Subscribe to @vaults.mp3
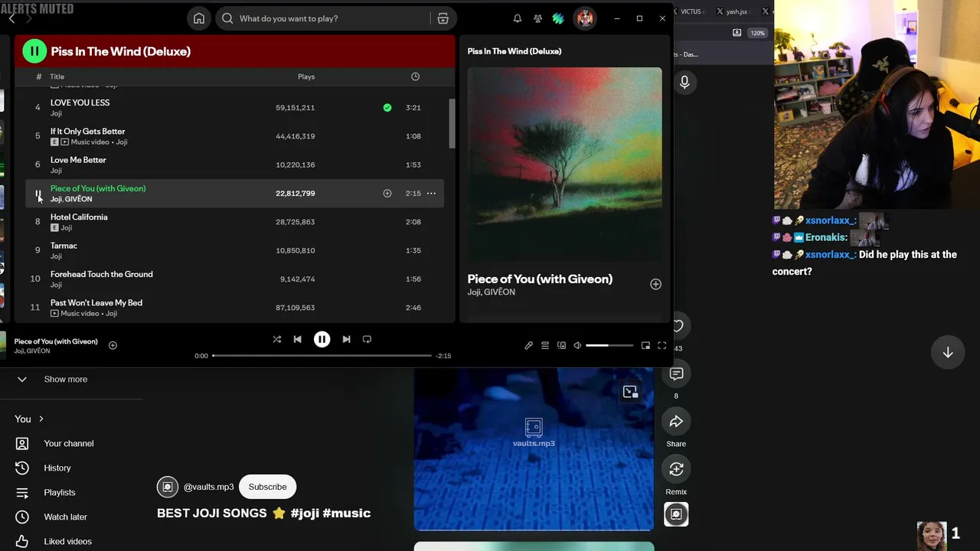 [x=267, y=487]
